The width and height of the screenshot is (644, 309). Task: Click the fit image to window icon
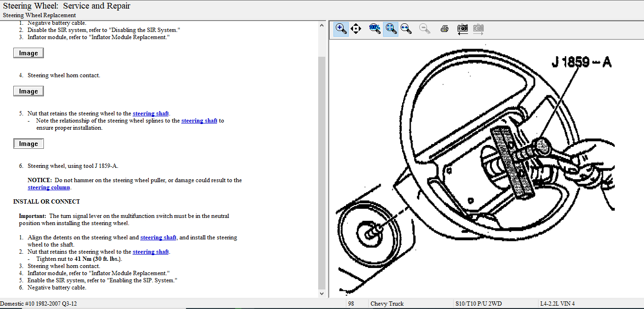click(391, 29)
